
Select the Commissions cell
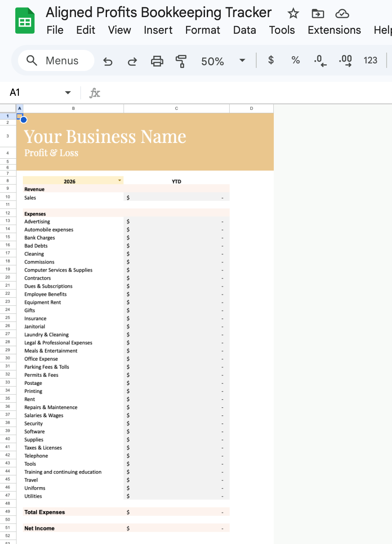click(x=73, y=262)
